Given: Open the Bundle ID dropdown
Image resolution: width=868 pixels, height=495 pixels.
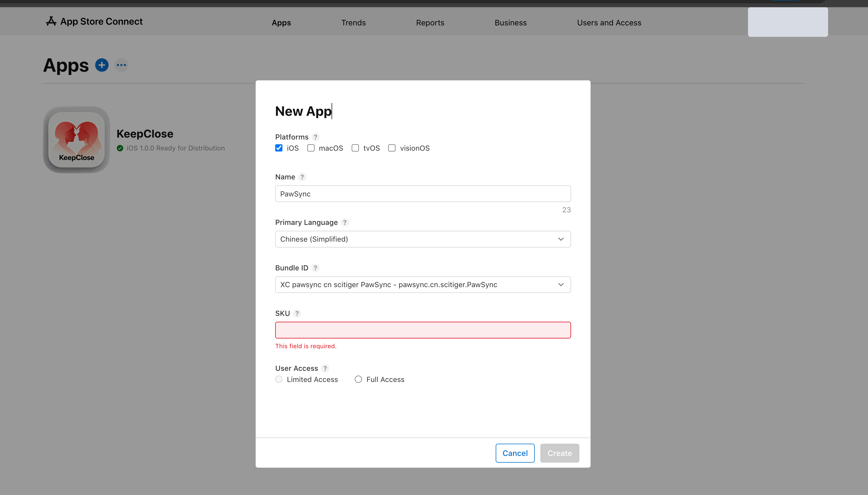Looking at the screenshot, I should (x=423, y=285).
